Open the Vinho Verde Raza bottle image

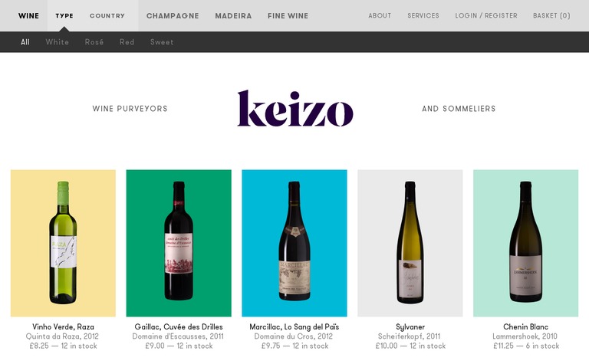coord(63,243)
